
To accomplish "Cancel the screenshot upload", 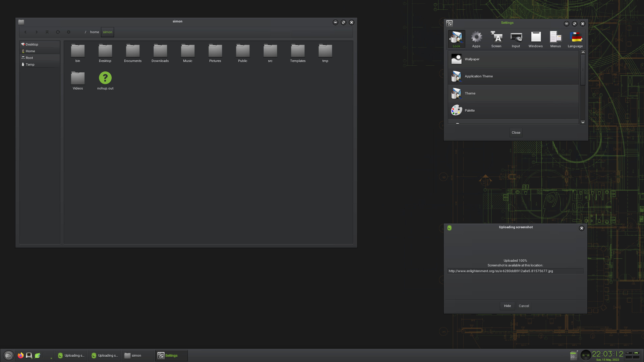I will point(524,306).
